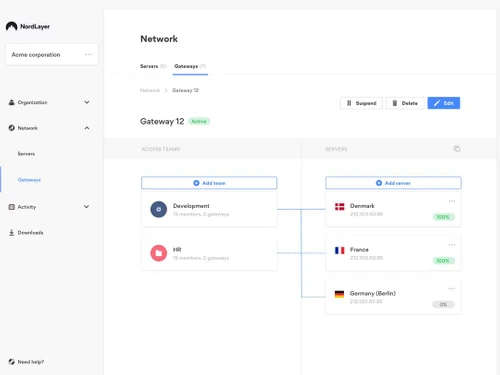
Task: Click Development team name
Action: pyautogui.click(x=191, y=206)
